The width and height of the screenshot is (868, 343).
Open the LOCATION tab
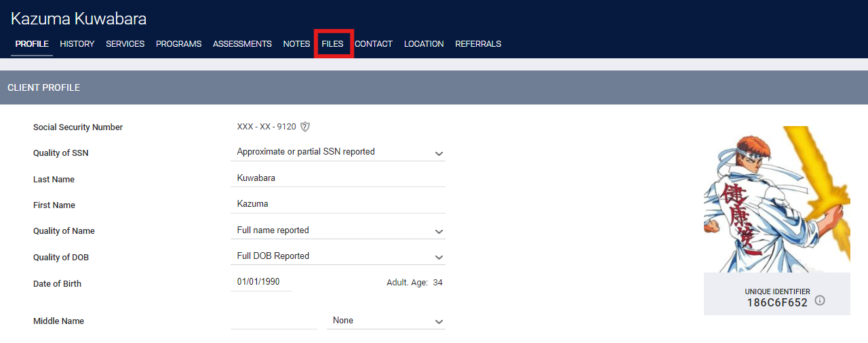click(x=424, y=44)
